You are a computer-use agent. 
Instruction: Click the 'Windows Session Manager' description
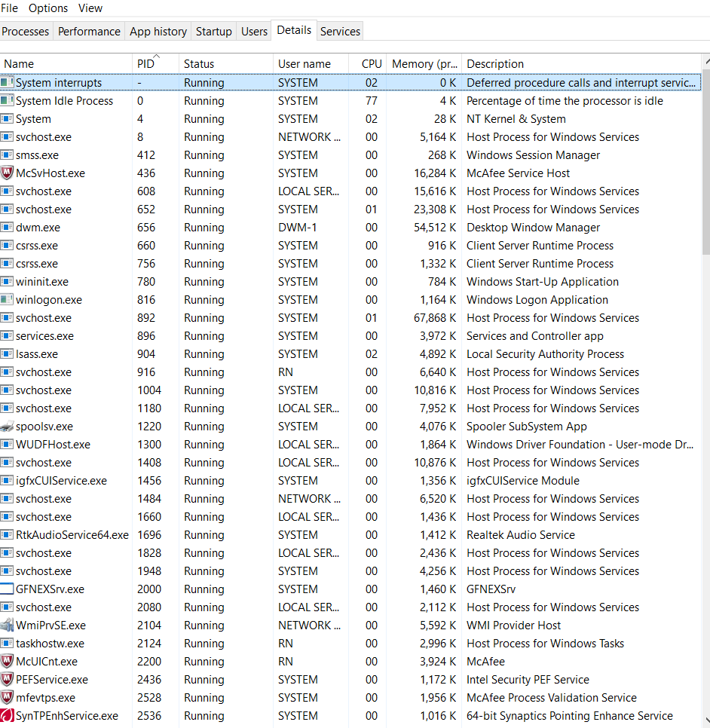pos(533,155)
